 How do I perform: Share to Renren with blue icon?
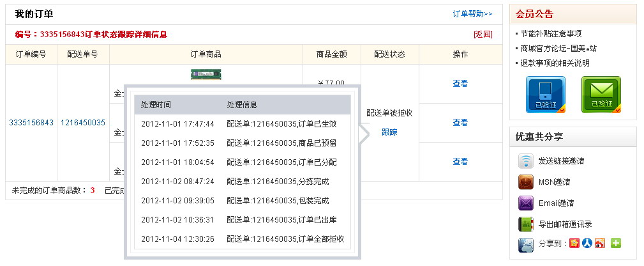click(587, 243)
